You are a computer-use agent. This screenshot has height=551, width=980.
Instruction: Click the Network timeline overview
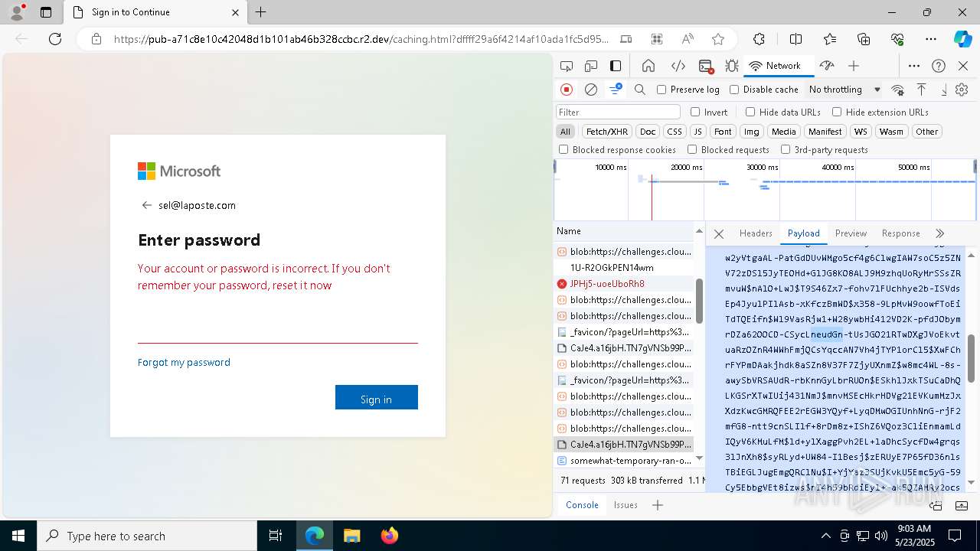[765, 190]
